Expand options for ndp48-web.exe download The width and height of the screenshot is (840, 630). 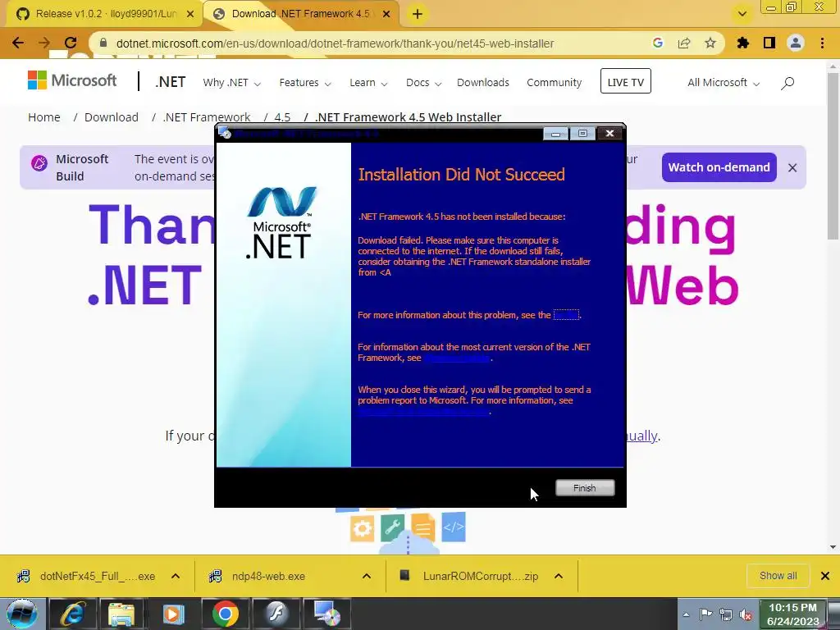click(367, 576)
